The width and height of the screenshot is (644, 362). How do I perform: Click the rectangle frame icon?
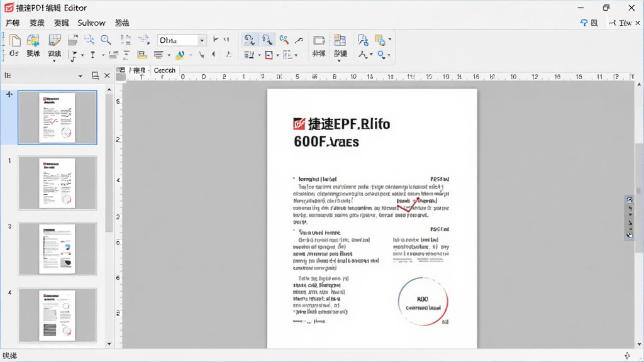click(x=319, y=40)
